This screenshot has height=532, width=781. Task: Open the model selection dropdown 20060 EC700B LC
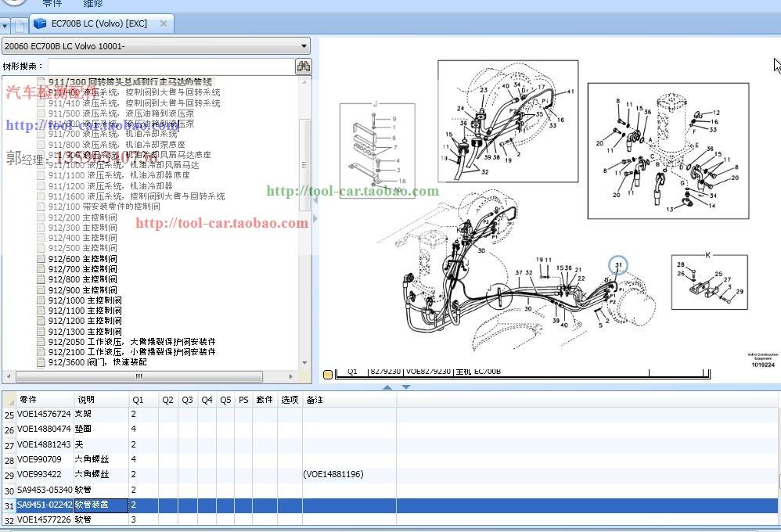(x=156, y=46)
